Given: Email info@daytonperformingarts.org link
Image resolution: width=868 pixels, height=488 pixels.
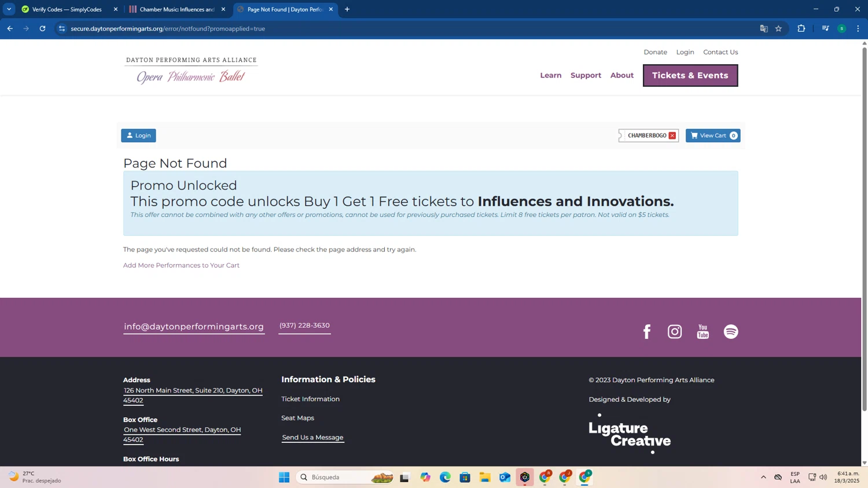Looking at the screenshot, I should [194, 327].
